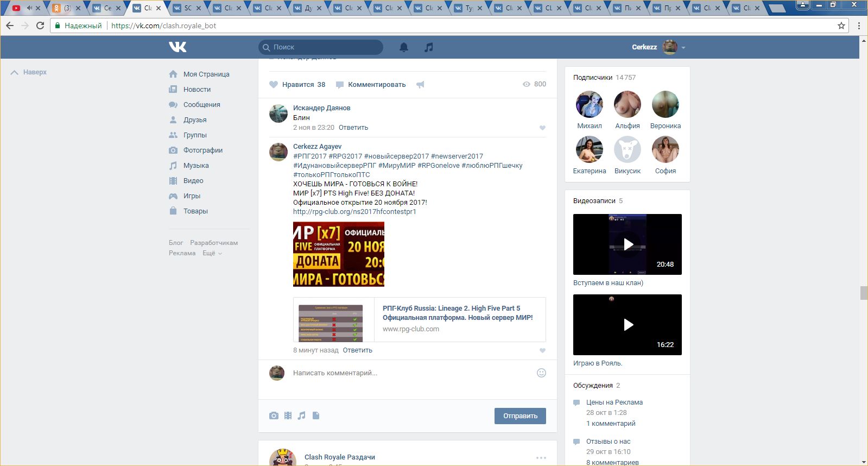Viewport: 868px width, 466px height.
Task: Bookmark this page with the star icon
Action: pyautogui.click(x=841, y=26)
